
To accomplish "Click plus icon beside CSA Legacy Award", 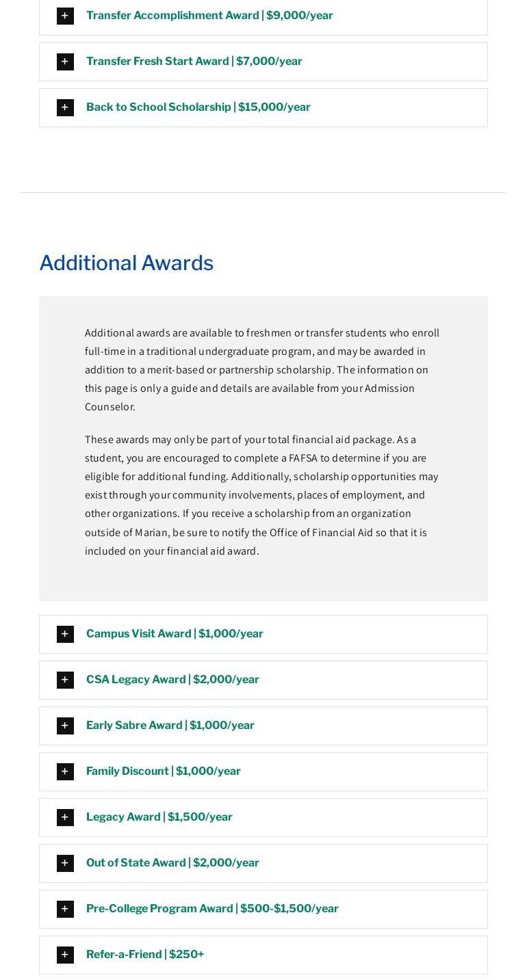I will pyautogui.click(x=65, y=680).
